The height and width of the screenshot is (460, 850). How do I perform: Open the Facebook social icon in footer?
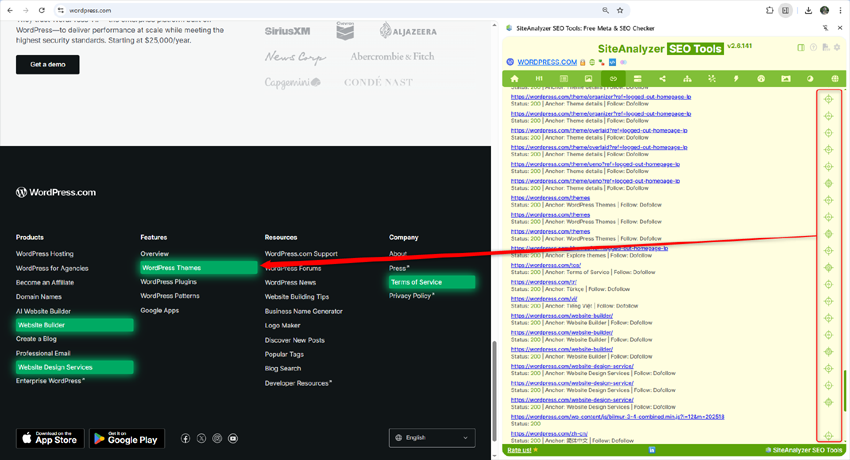pos(185,438)
